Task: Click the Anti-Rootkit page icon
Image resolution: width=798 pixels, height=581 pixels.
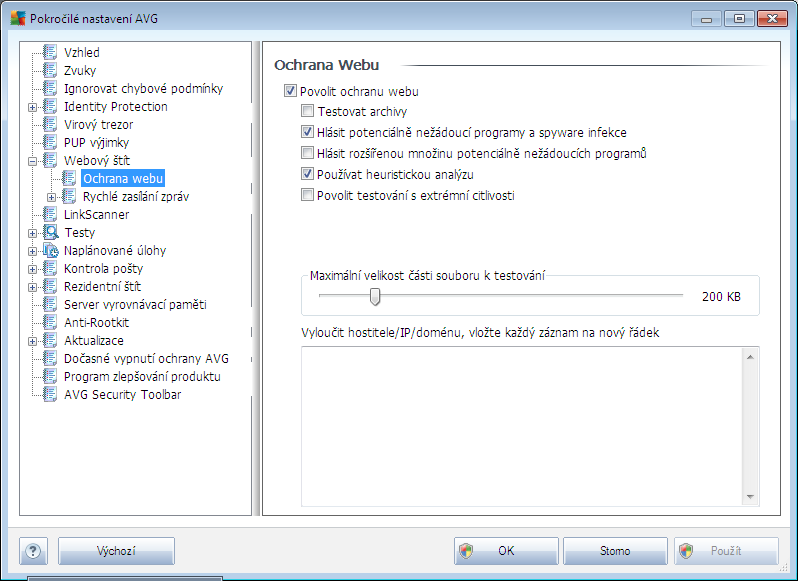Action: pyautogui.click(x=50, y=323)
